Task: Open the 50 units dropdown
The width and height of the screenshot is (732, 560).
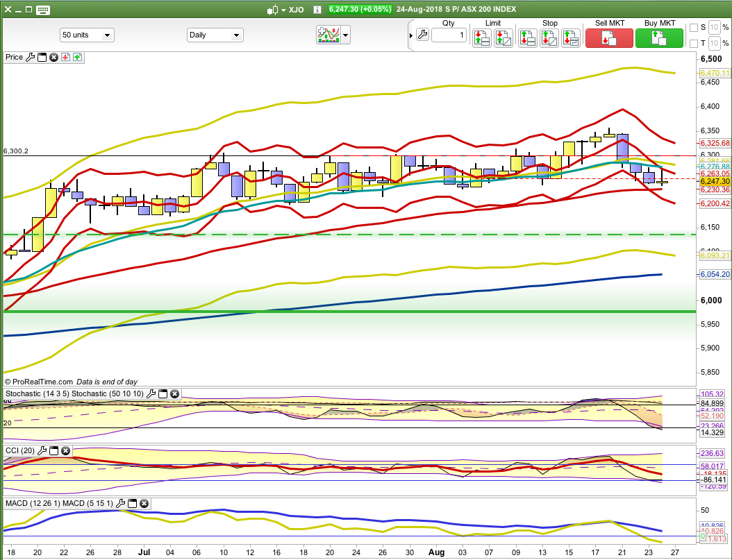Action: [87, 35]
